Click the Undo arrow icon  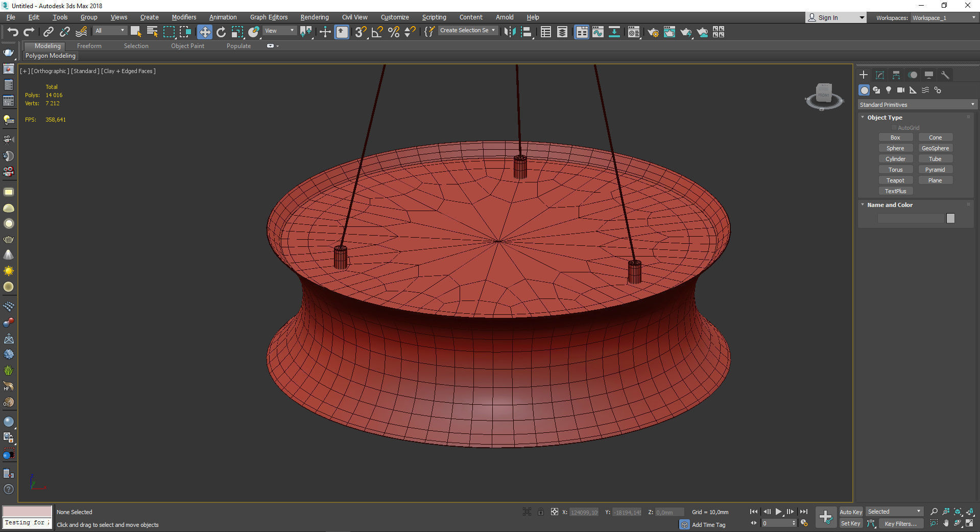tap(13, 32)
